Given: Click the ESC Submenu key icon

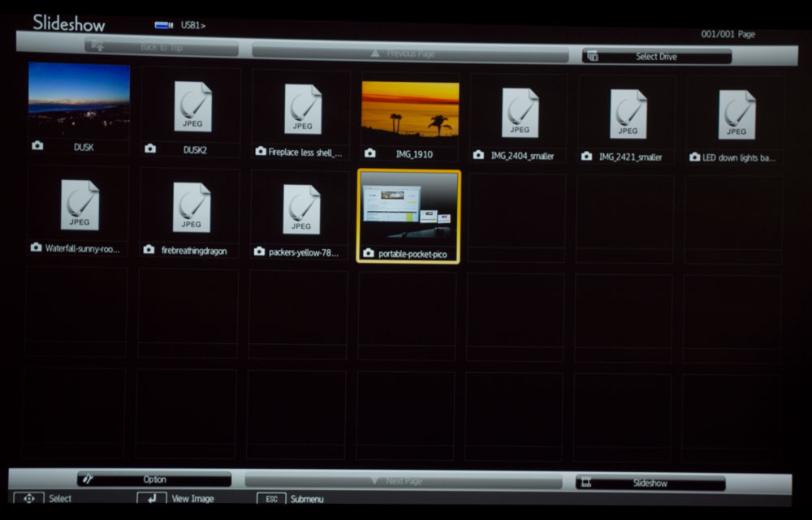Looking at the screenshot, I should 271,499.
